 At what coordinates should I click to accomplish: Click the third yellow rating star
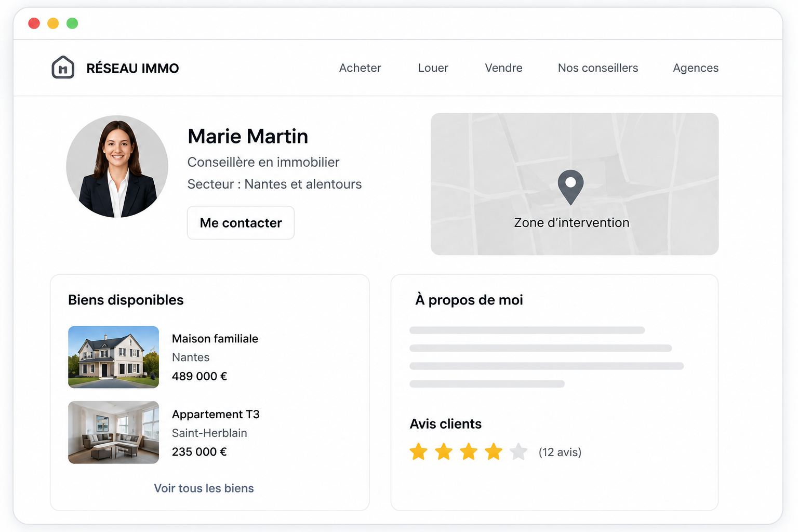coord(468,451)
